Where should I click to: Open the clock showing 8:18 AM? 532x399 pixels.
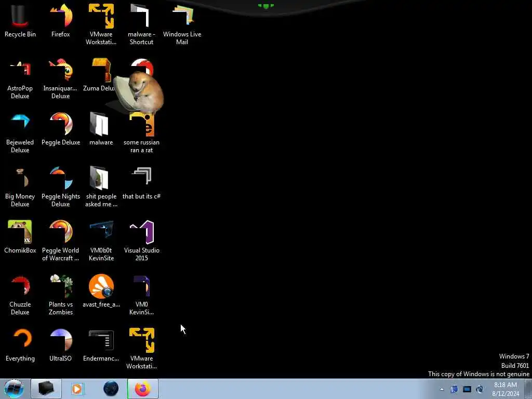tap(506, 389)
